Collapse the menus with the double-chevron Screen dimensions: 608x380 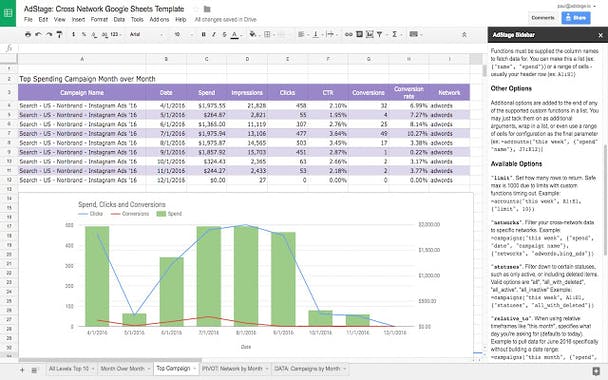click(x=464, y=35)
